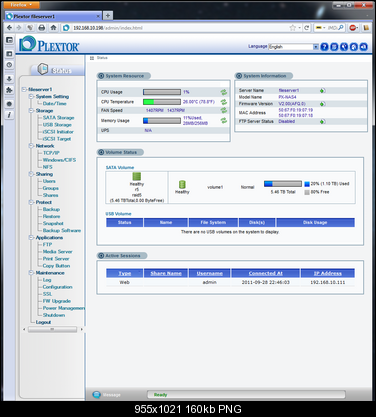
Task: Click the help question-mark icon in header
Action: click(x=324, y=47)
